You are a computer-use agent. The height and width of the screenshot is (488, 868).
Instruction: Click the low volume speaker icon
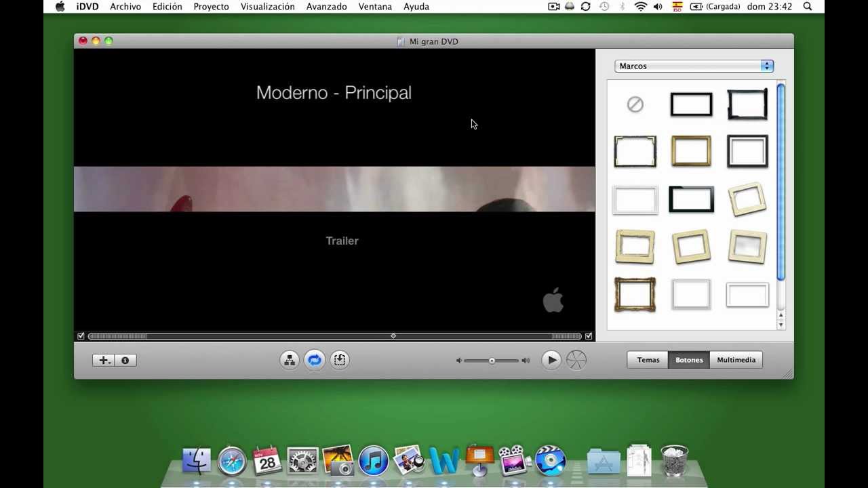(x=459, y=361)
